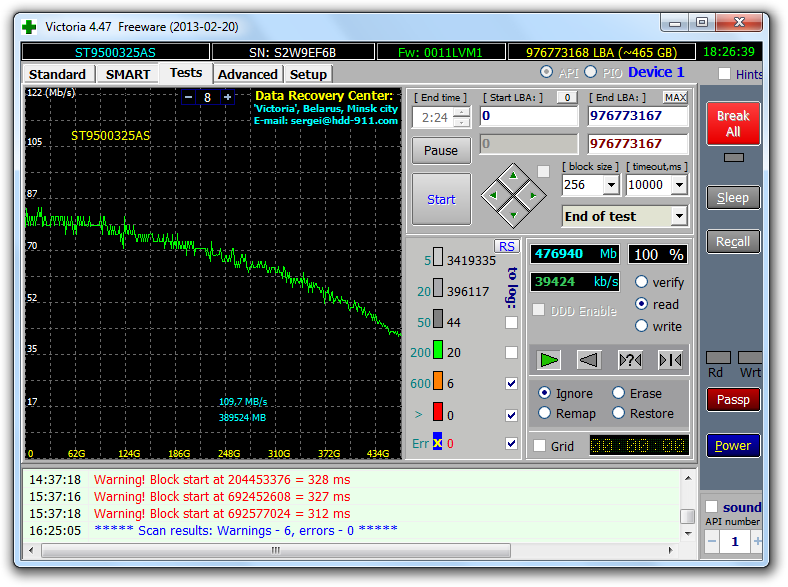Click the minus icon above the graph
The image size is (788, 587).
(x=189, y=97)
